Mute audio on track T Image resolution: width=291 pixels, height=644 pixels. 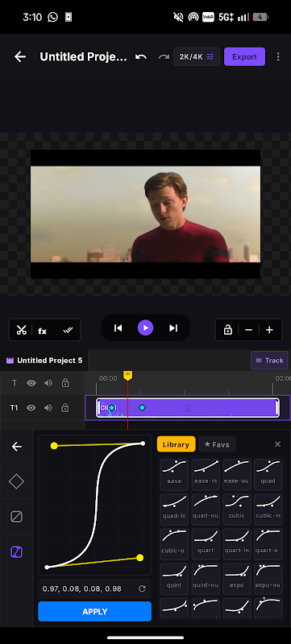48,383
